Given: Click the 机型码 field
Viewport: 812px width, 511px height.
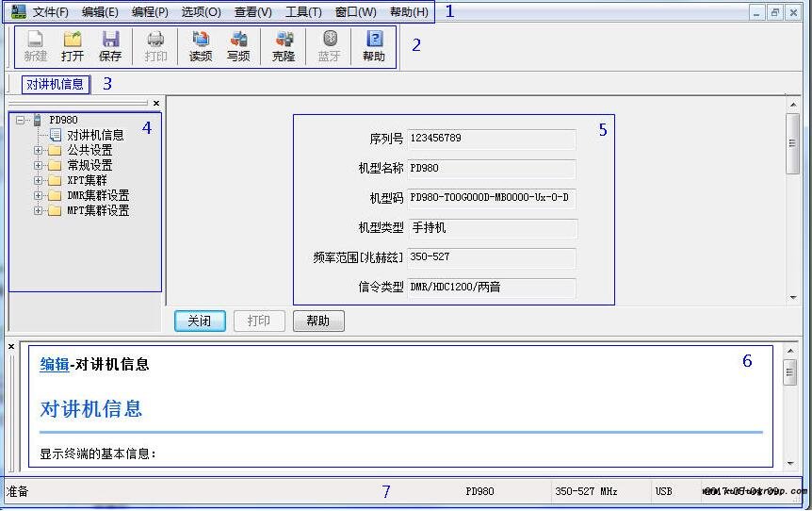Looking at the screenshot, I should pyautogui.click(x=492, y=198).
